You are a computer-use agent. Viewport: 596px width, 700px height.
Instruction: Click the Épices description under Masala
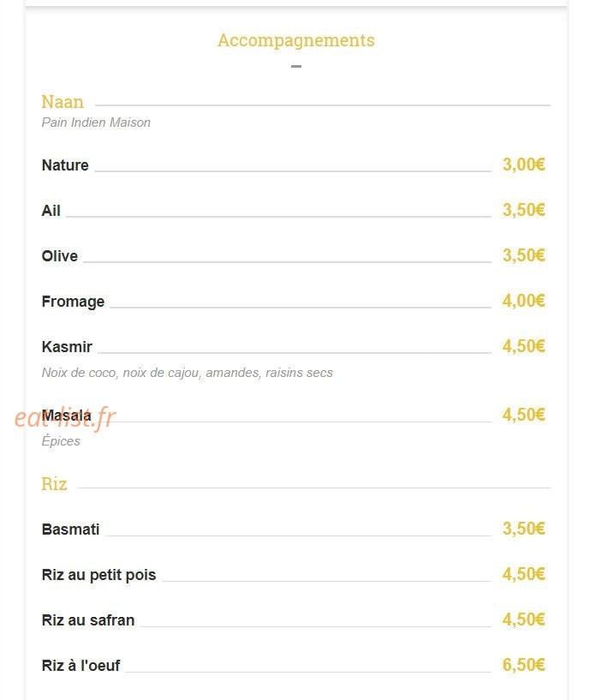point(61,440)
